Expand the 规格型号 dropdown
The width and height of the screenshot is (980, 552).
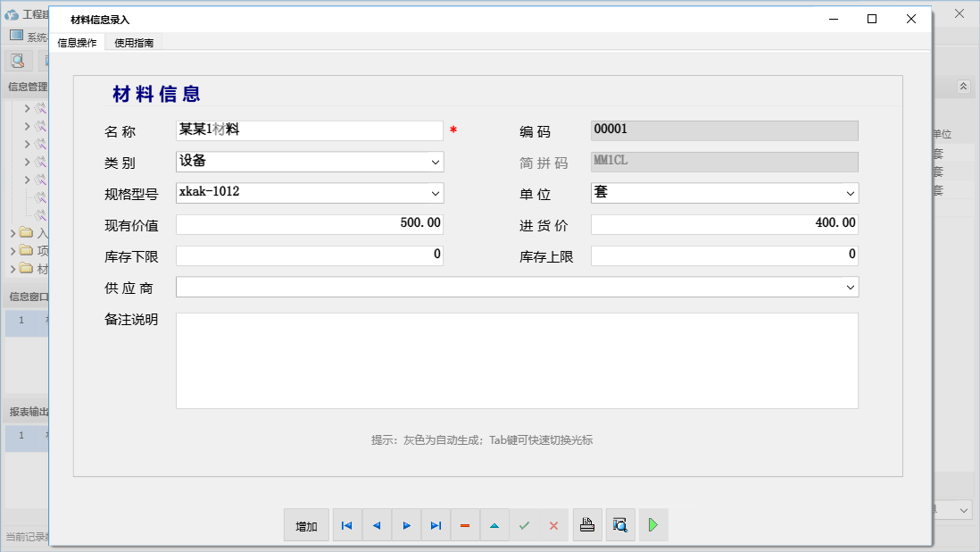tap(436, 193)
